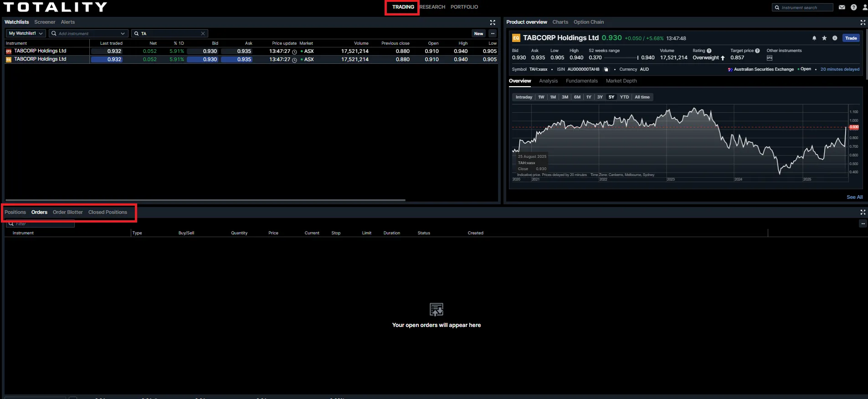
Task: Click the Target price help question mark
Action: click(x=757, y=51)
